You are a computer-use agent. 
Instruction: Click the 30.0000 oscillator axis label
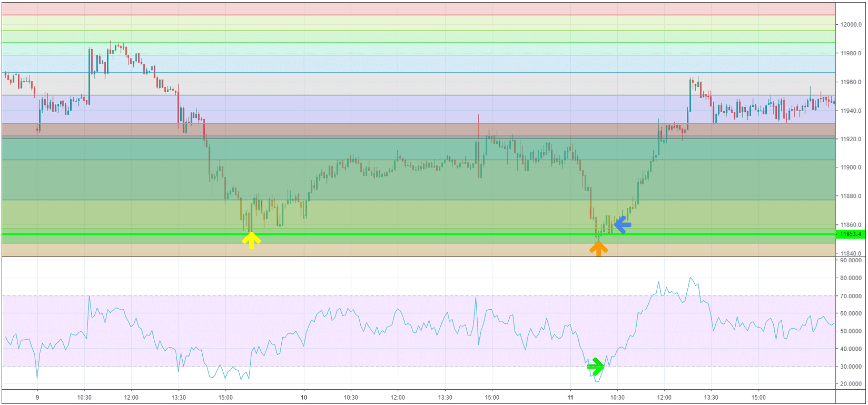851,367
